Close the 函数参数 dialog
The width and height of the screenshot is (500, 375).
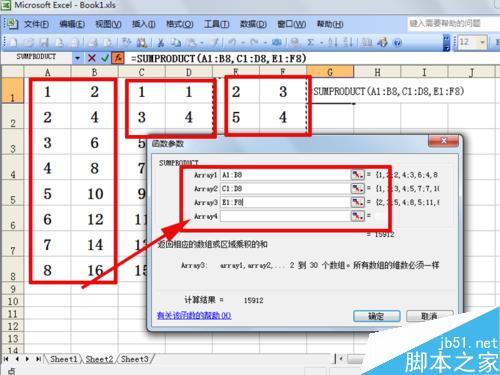443,141
